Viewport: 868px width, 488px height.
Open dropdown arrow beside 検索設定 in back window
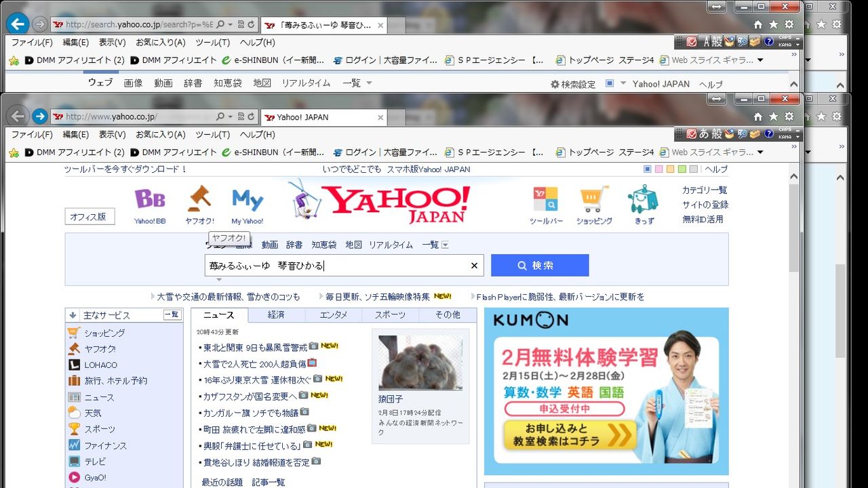coord(623,83)
